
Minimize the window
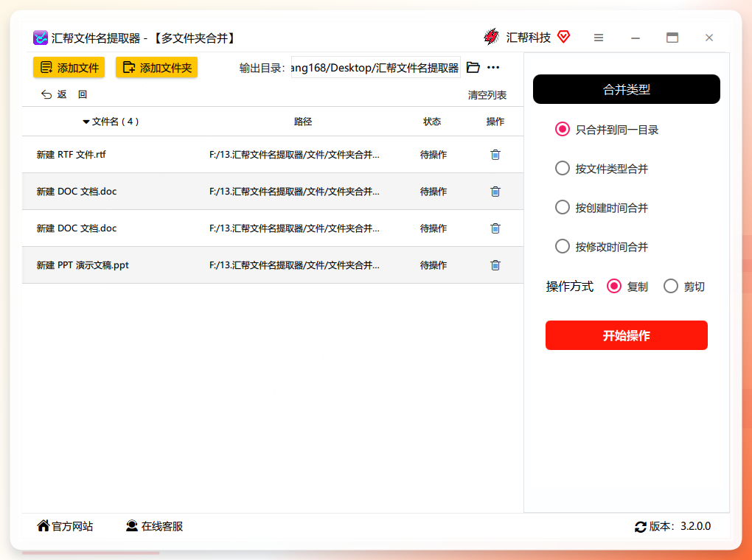(x=636, y=38)
